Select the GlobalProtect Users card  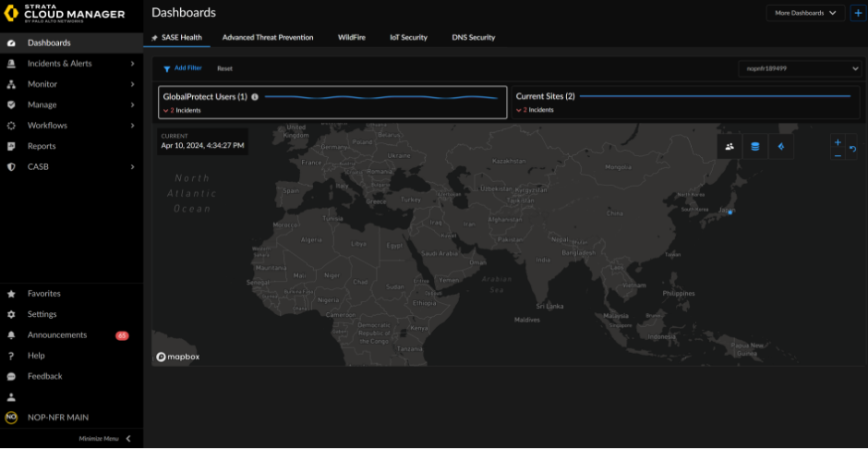pyautogui.click(x=332, y=103)
